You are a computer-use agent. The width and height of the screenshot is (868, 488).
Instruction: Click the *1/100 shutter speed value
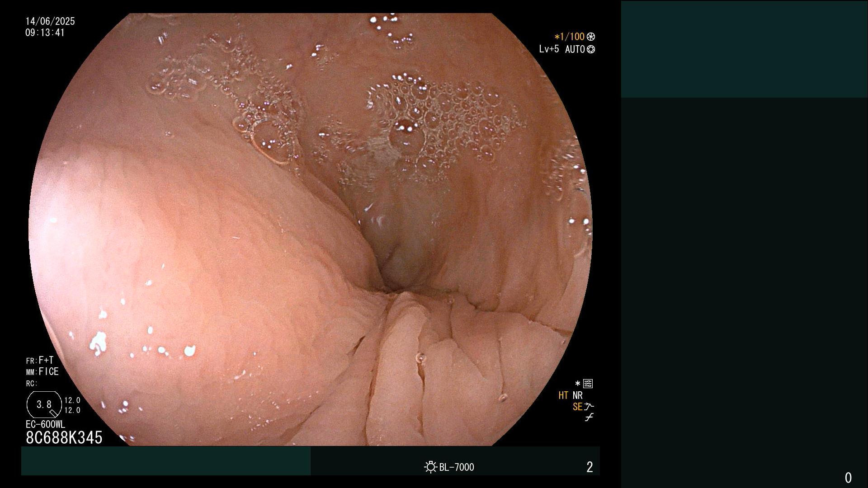click(569, 37)
